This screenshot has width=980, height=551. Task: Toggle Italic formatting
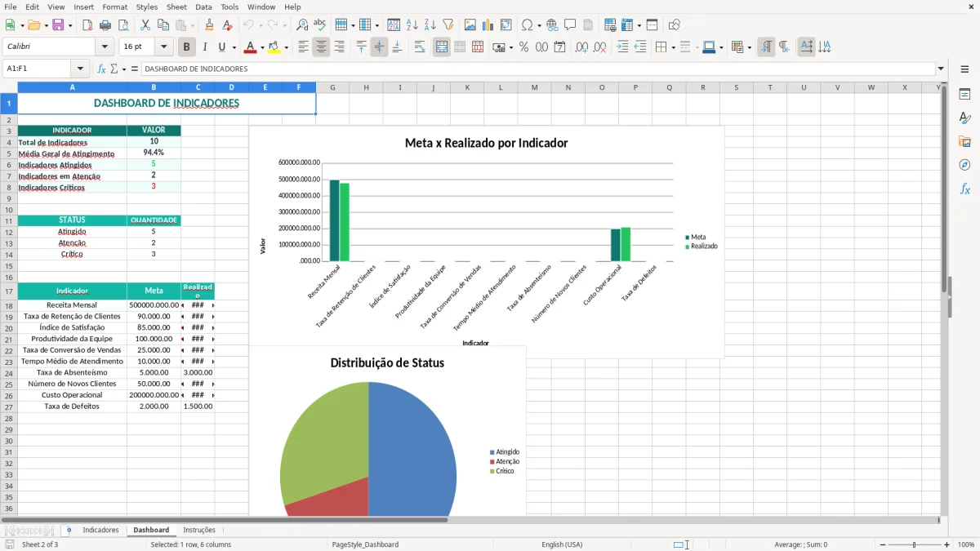pyautogui.click(x=204, y=47)
